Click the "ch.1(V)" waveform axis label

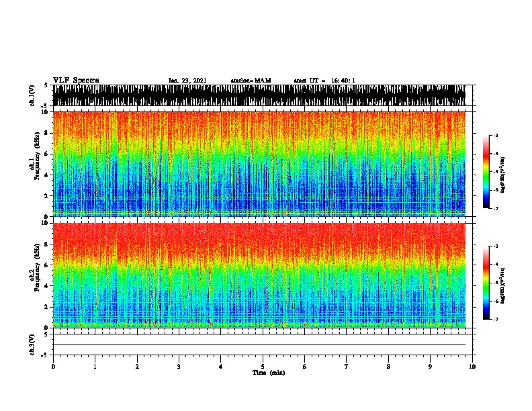(x=32, y=95)
